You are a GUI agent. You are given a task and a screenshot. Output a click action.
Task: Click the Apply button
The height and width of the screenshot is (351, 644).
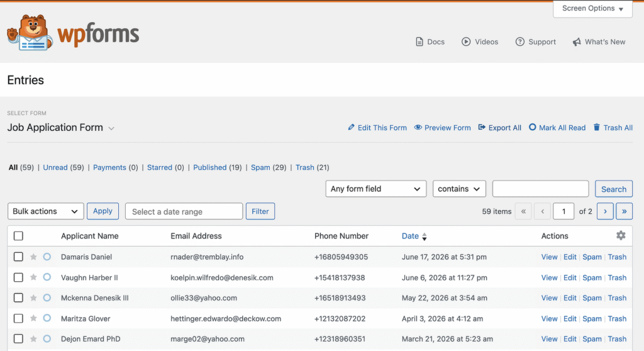click(x=103, y=211)
